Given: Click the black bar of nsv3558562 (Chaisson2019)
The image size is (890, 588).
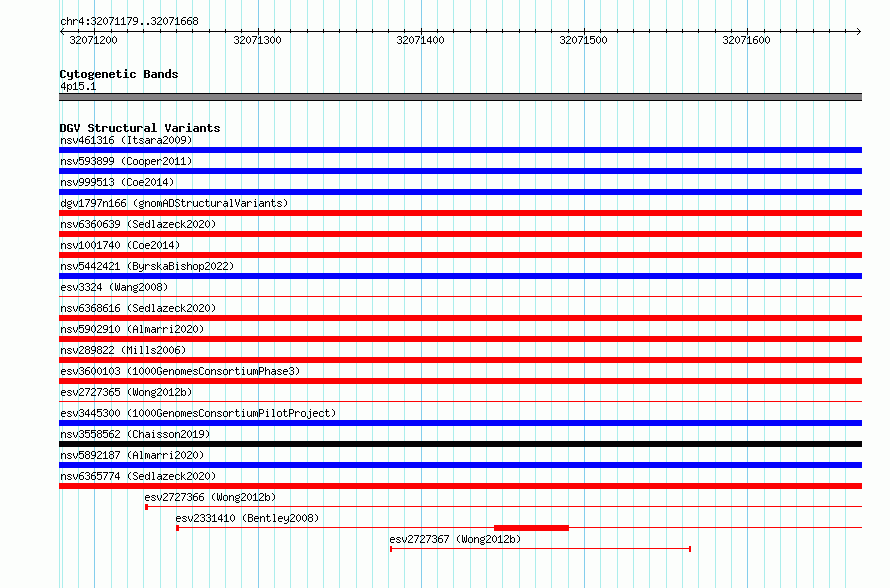Looking at the screenshot, I should 460,444.
